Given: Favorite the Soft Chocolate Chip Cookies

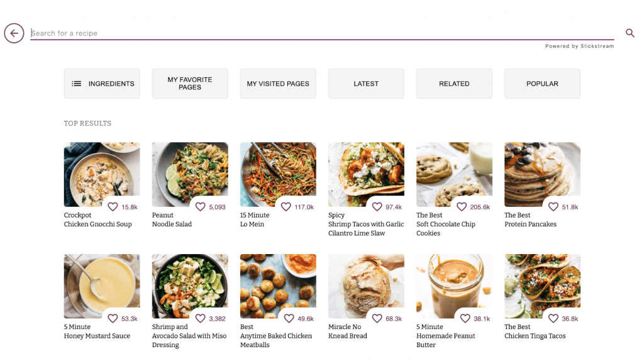Looking at the screenshot, I should coord(462,207).
